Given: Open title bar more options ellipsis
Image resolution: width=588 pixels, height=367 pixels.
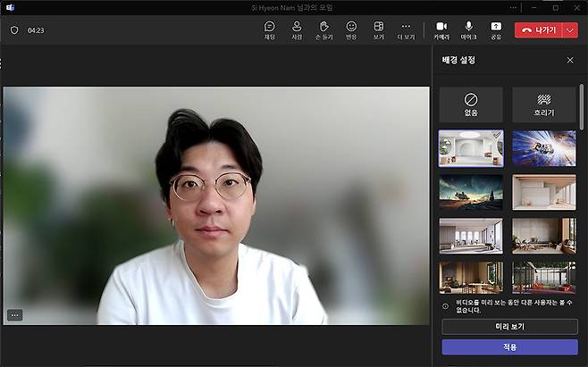Looking at the screenshot, I should click(x=513, y=7).
